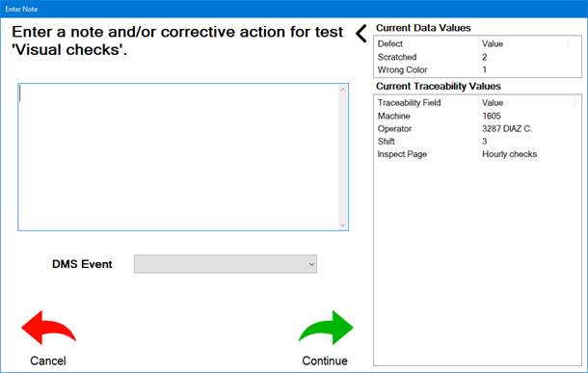Select the Scratched defect row
Image resolution: width=588 pixels, height=373 pixels.
pos(477,57)
